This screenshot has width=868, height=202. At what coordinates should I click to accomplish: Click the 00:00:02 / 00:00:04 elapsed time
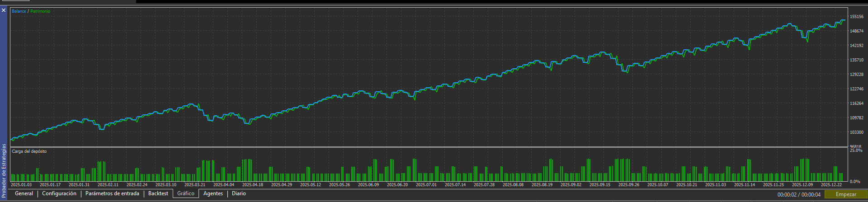pos(799,195)
